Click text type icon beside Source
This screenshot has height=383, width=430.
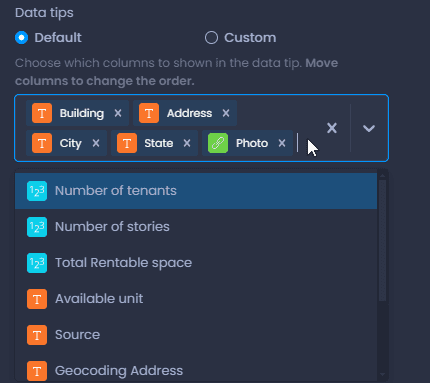[37, 335]
